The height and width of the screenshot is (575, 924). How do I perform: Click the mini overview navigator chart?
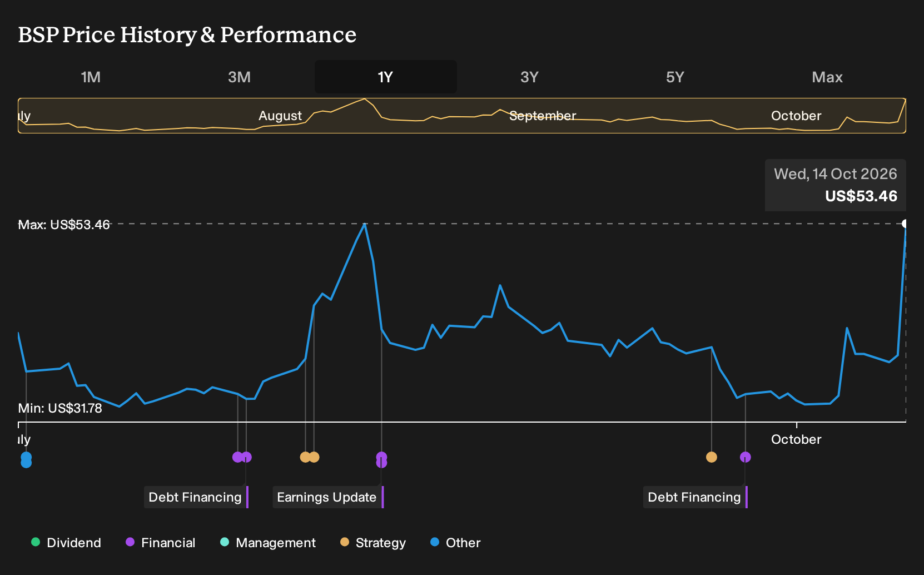(x=462, y=116)
